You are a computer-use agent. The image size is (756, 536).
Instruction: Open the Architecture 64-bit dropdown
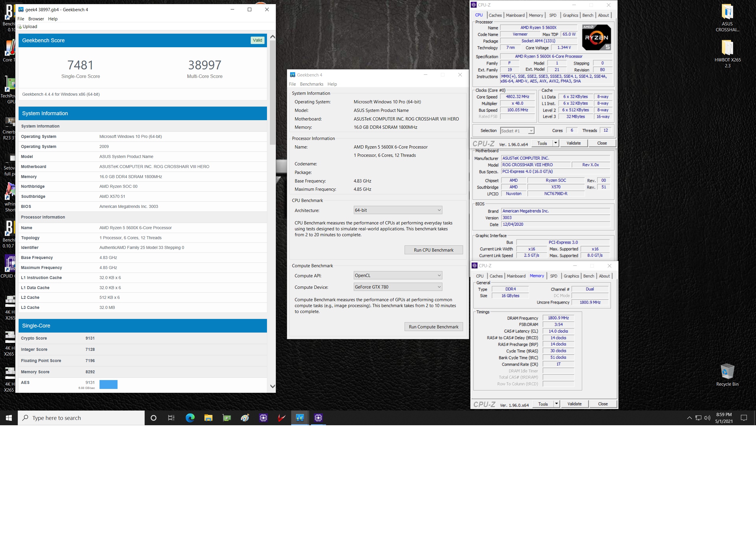[x=397, y=210]
